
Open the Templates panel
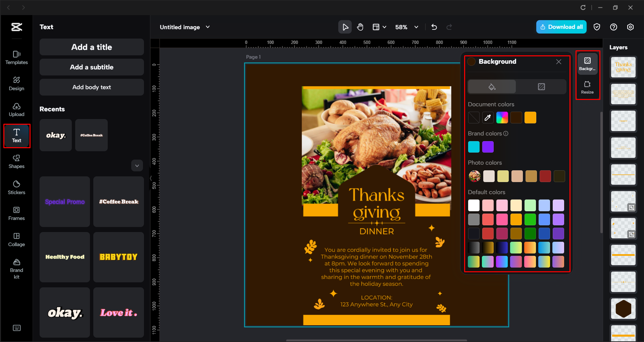pyautogui.click(x=16, y=57)
